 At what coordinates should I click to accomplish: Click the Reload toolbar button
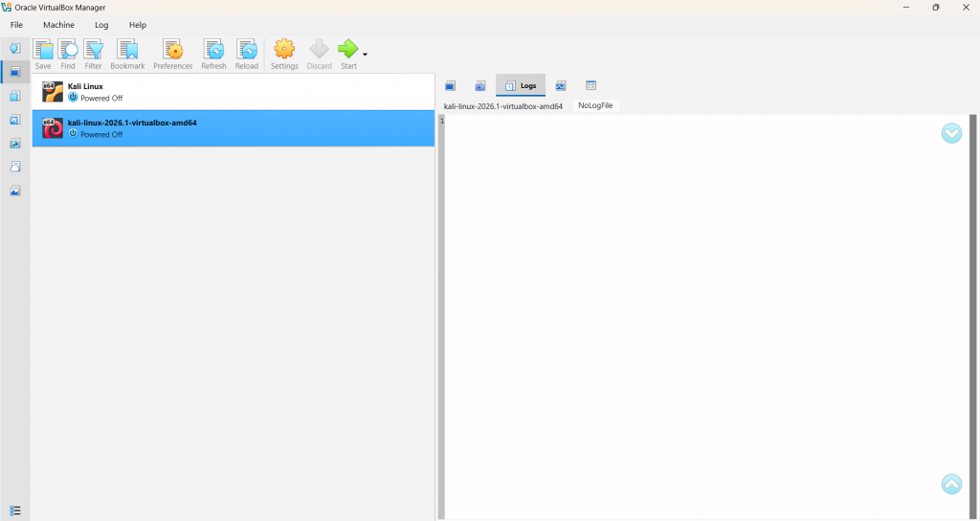[x=247, y=55]
